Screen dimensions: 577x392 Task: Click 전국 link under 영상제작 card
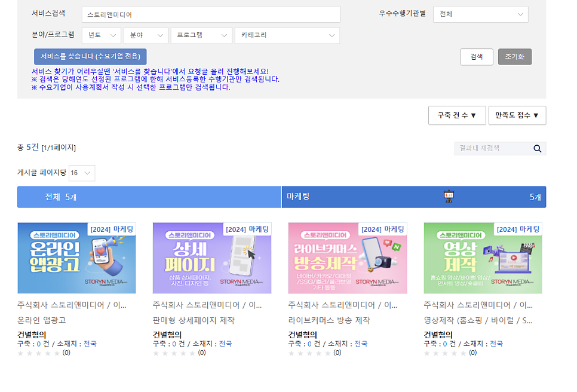coord(496,344)
